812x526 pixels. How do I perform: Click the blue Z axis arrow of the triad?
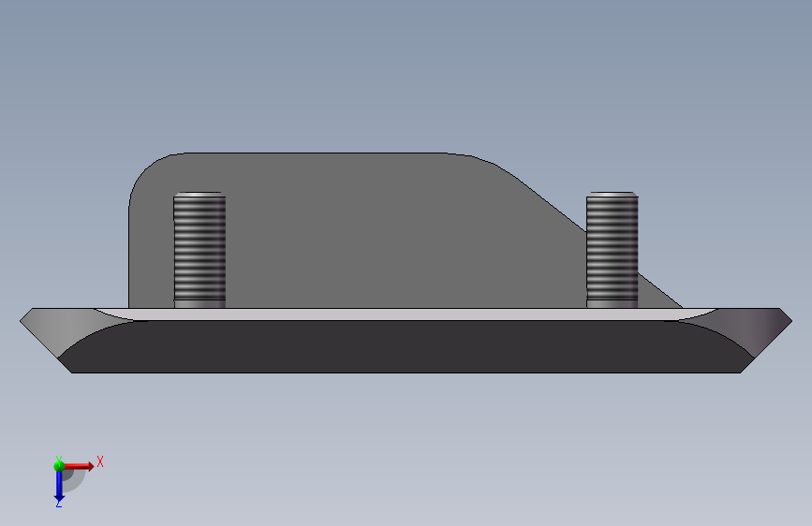59,486
